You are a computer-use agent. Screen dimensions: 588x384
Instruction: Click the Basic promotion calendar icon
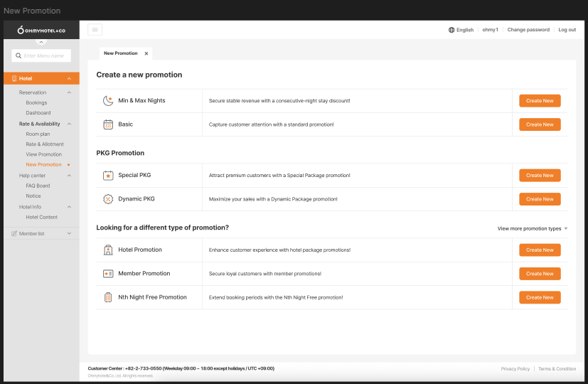click(108, 124)
